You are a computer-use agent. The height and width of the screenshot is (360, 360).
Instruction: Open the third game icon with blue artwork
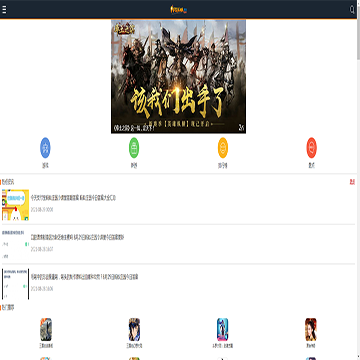click(223, 329)
